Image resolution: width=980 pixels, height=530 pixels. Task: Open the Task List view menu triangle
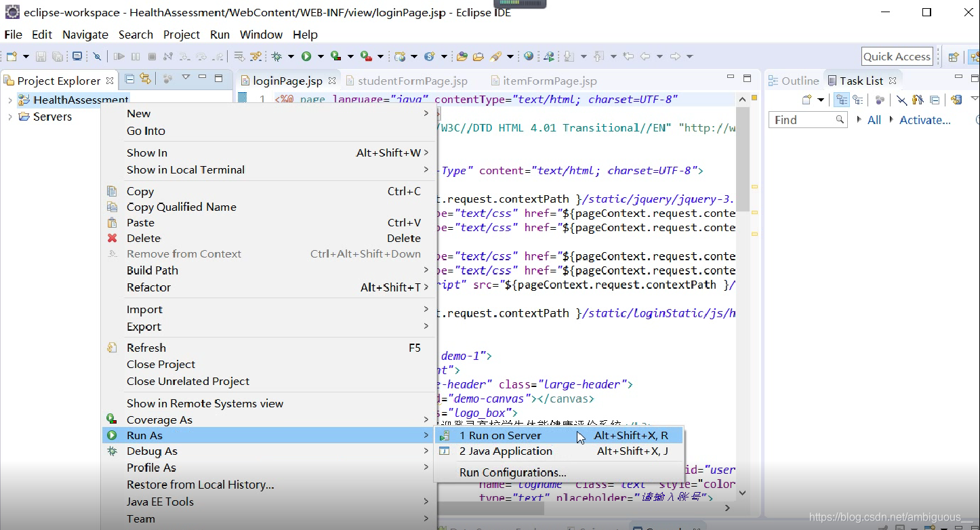tap(975, 99)
